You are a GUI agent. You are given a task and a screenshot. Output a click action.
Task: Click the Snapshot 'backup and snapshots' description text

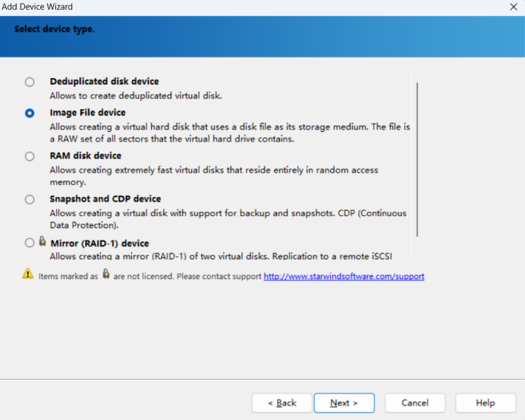(228, 219)
